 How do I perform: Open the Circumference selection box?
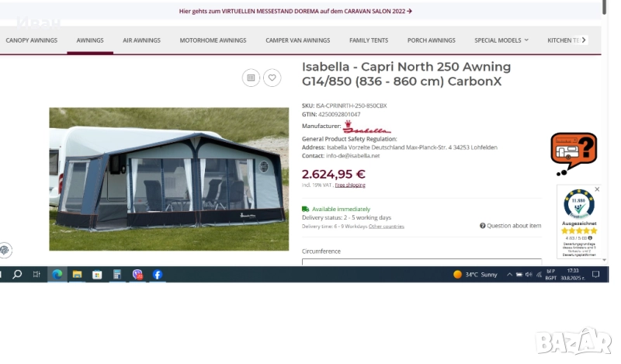[422, 262]
